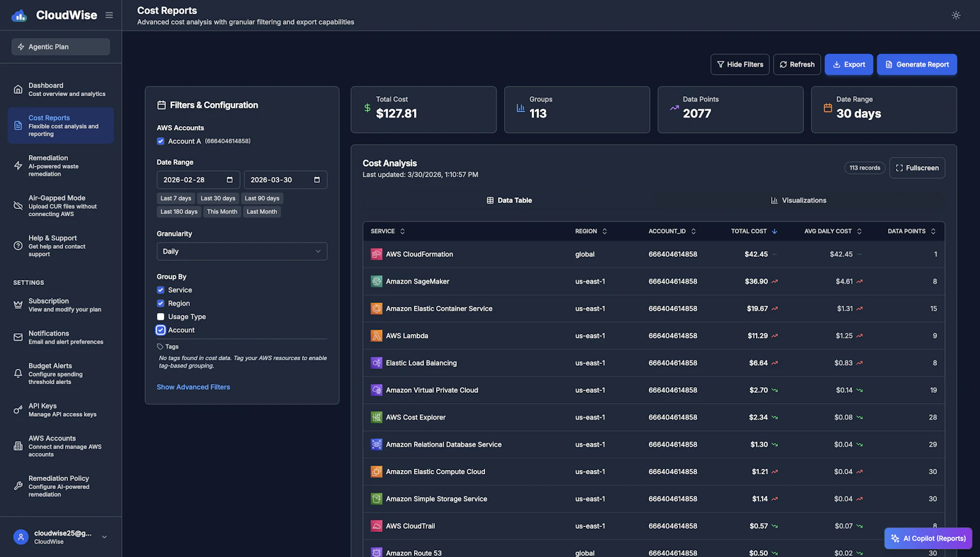The image size is (980, 557).
Task: Click the CloudWise logo icon
Action: coord(19,15)
